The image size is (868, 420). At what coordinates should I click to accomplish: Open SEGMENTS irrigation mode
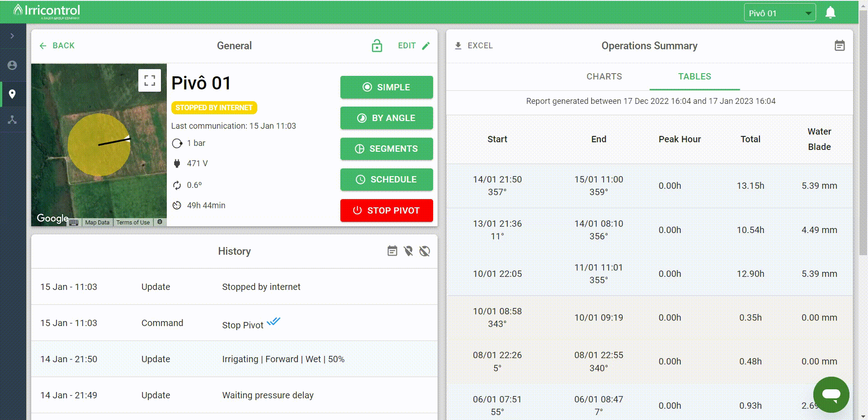(387, 149)
